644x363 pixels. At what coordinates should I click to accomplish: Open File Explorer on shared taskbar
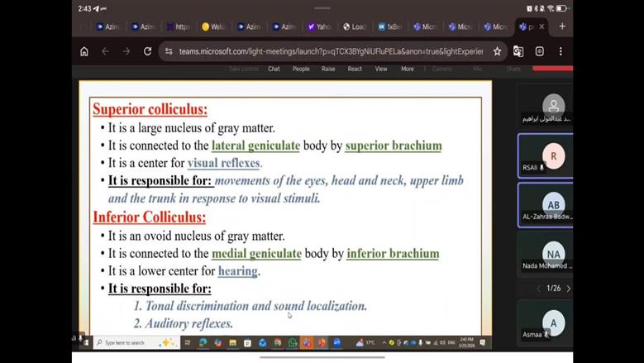coord(233,342)
